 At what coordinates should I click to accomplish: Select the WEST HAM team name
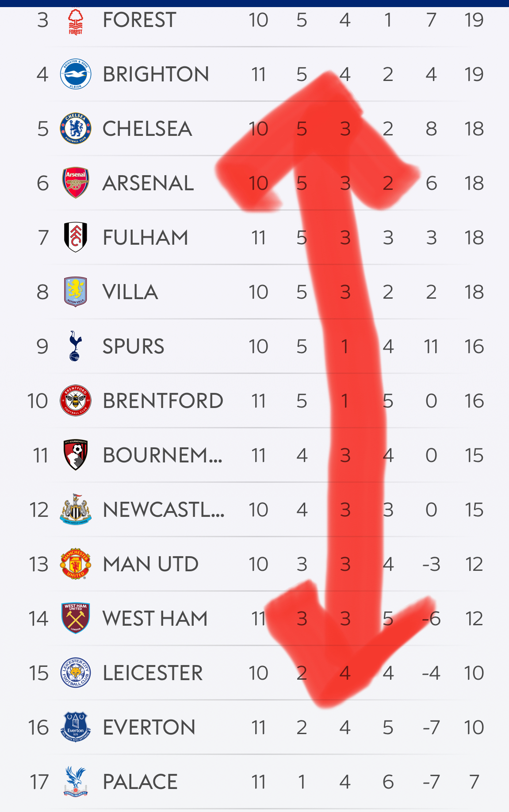tap(155, 619)
